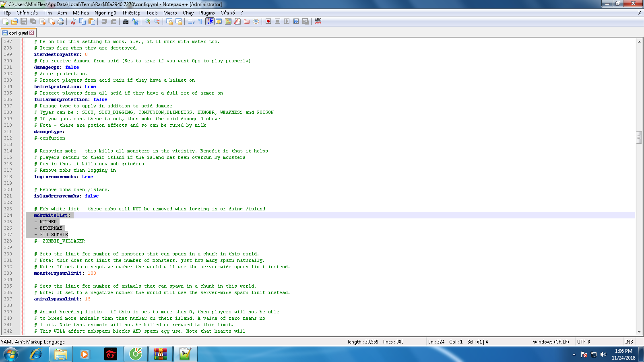The image size is (644, 362).
Task: Create a new document with New icon
Action: [x=6, y=21]
